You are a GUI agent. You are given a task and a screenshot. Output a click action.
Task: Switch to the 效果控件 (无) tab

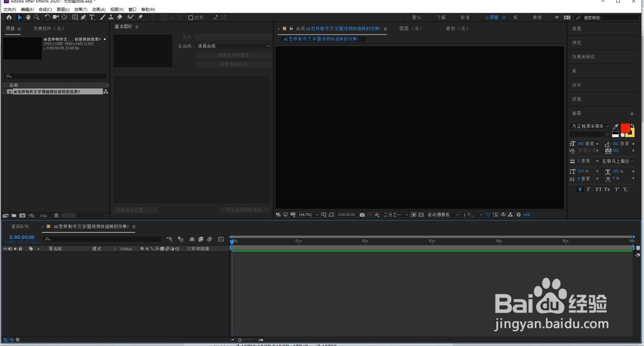(49, 29)
